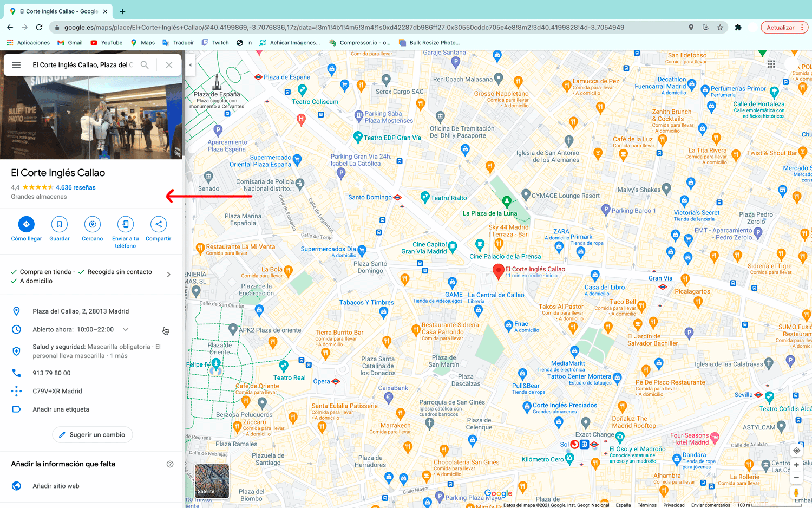Click the place photo at the top of the panel

point(92,118)
